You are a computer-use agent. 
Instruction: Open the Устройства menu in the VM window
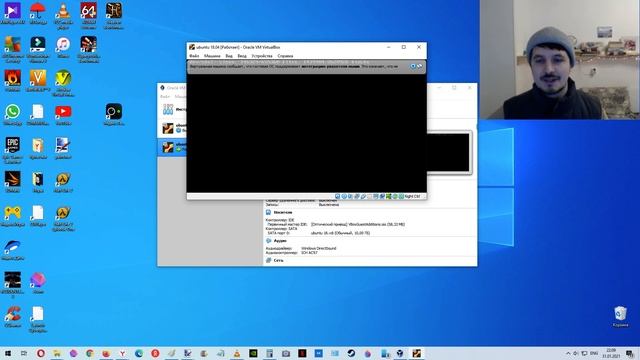coord(262,56)
